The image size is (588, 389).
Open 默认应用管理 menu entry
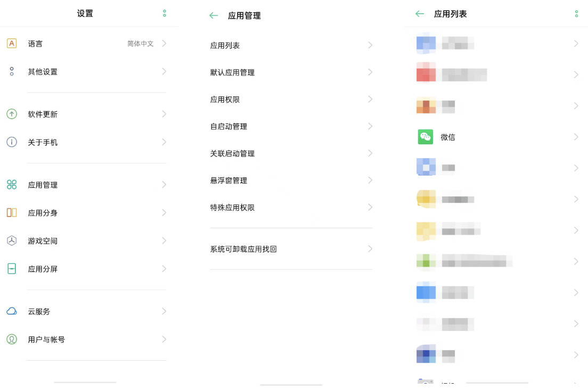(x=232, y=72)
